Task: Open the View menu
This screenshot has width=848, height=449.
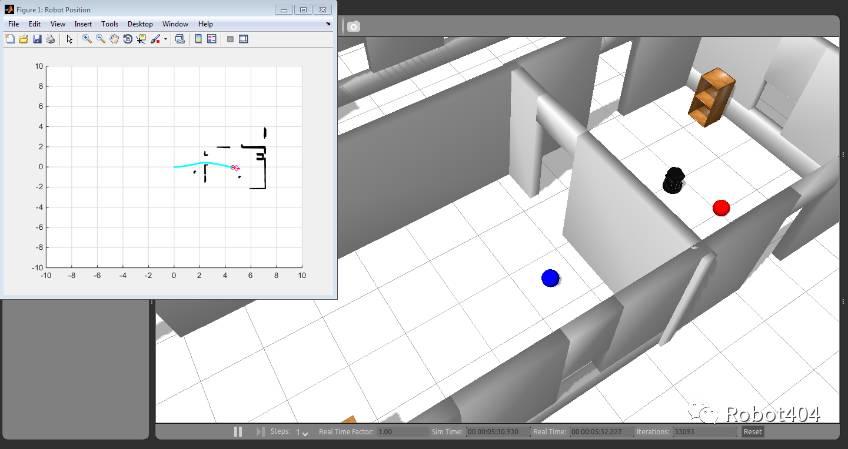Action: pyautogui.click(x=58, y=24)
